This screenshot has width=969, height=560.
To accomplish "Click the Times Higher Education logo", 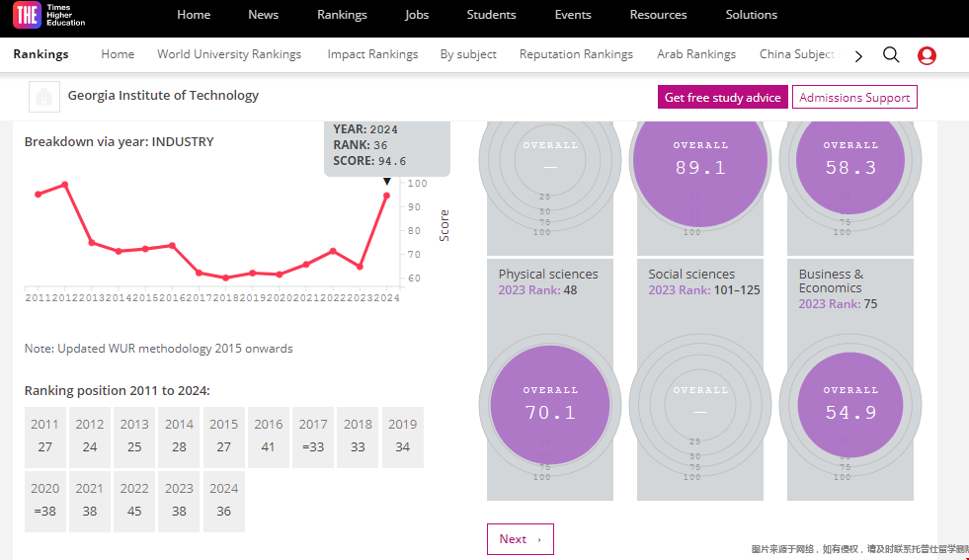I will pyautogui.click(x=49, y=15).
